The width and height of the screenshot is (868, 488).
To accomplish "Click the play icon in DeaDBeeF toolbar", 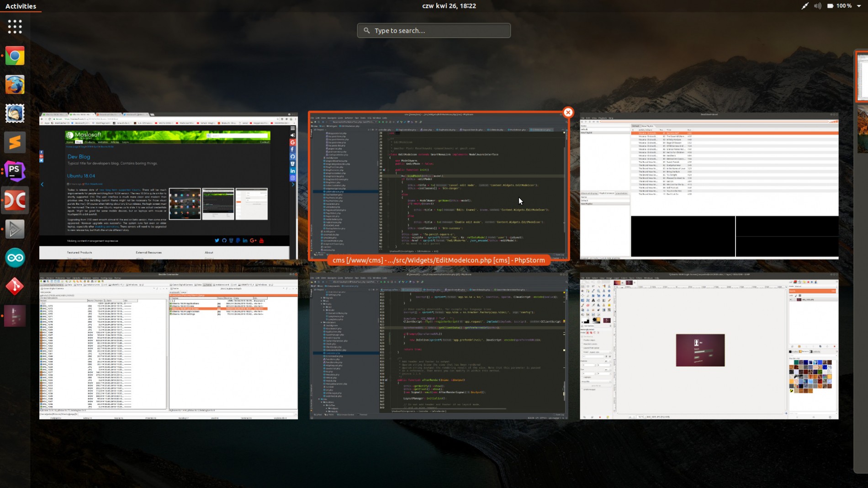I will 586,122.
